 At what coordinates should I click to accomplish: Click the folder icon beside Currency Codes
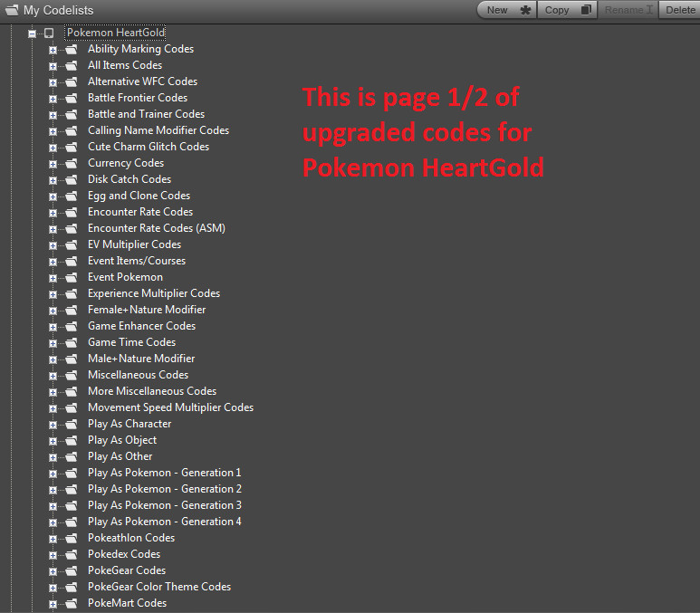tap(72, 163)
